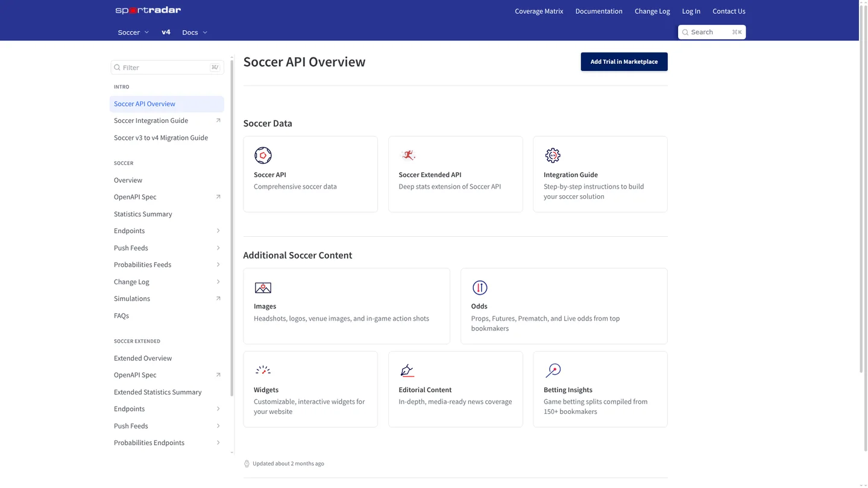Open Change Log in top navigation
The height and width of the screenshot is (488, 868).
tap(652, 11)
